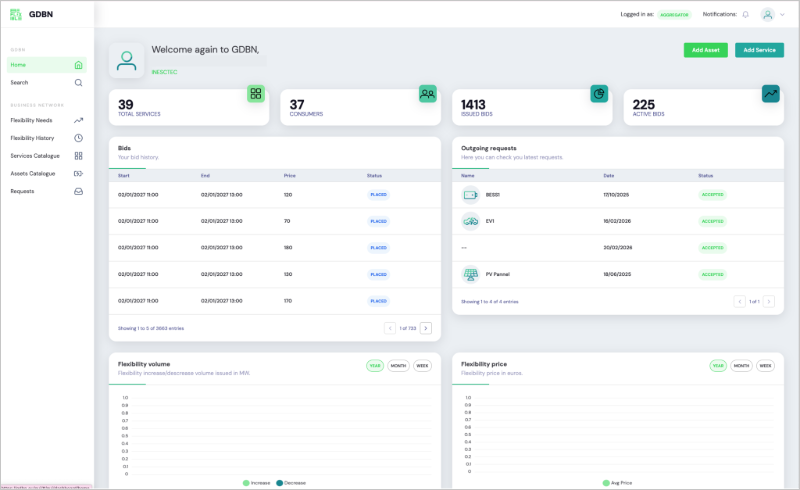Click the notifications bell icon
800x490 pixels.
(x=745, y=15)
